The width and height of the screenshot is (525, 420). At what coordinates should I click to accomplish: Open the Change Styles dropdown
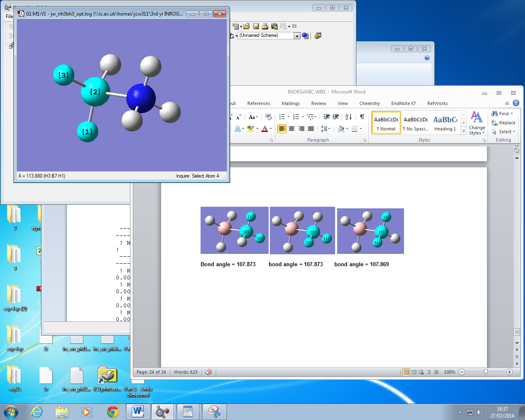[477, 123]
